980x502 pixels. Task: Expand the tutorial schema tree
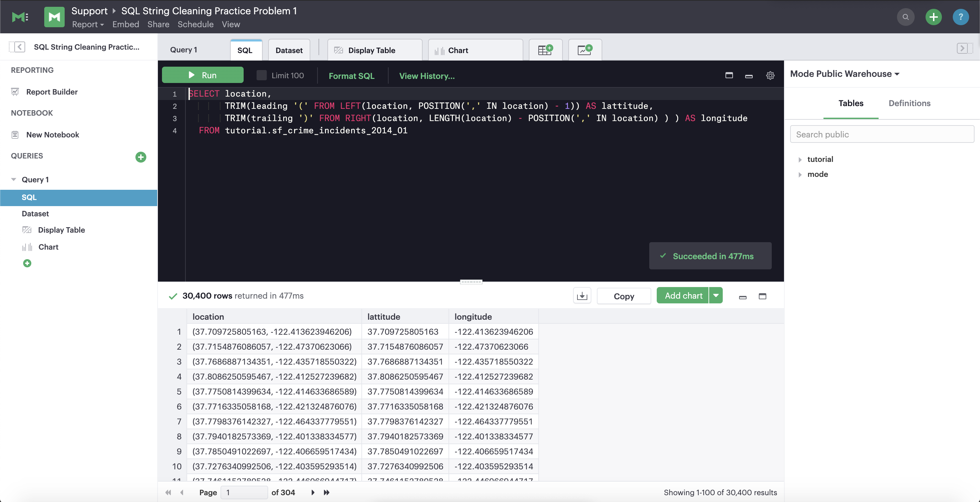click(800, 160)
